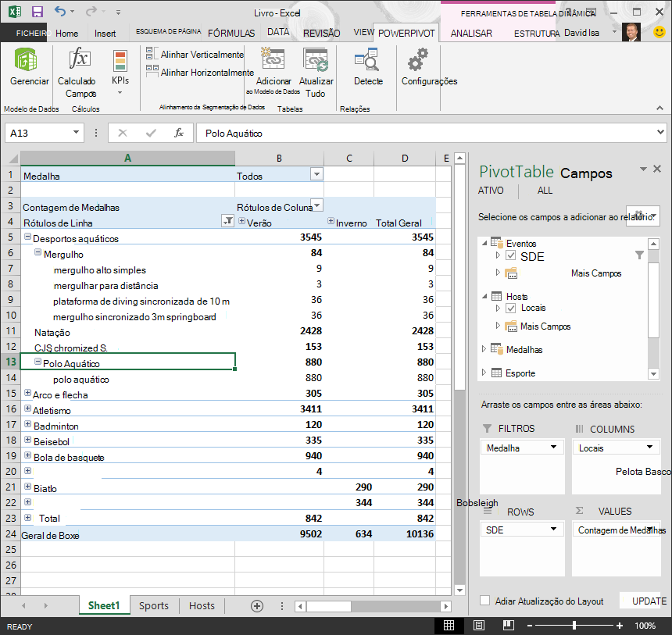Switch field list to ATIVO view
Image resolution: width=672 pixels, height=635 pixels.
tap(491, 191)
